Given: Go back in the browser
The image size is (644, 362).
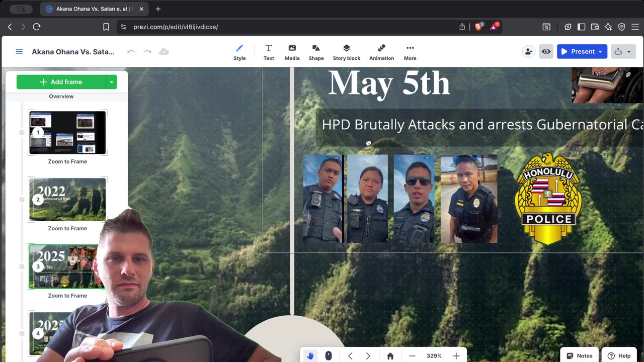Looking at the screenshot, I should tap(10, 27).
